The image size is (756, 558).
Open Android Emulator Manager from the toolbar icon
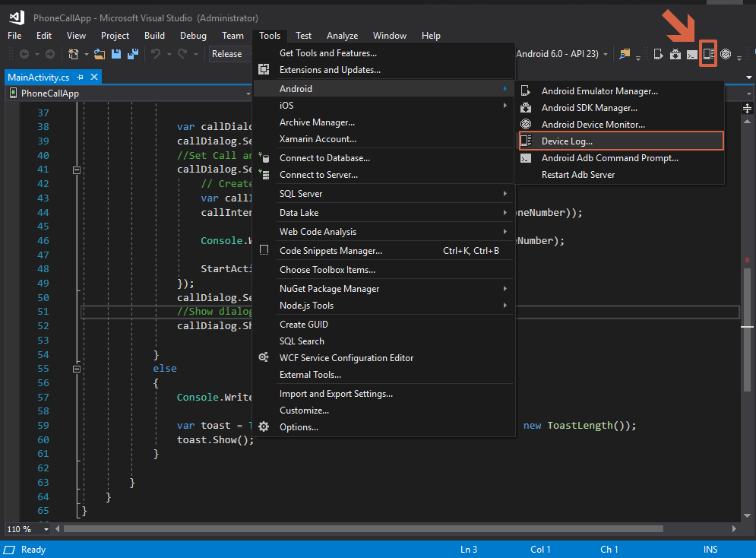tap(658, 54)
